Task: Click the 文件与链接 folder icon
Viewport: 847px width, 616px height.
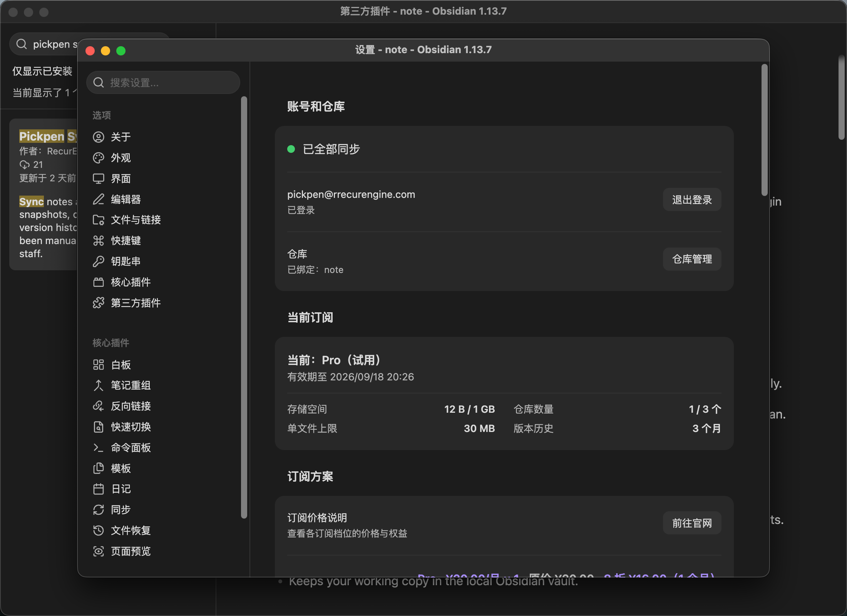Action: [x=99, y=220]
